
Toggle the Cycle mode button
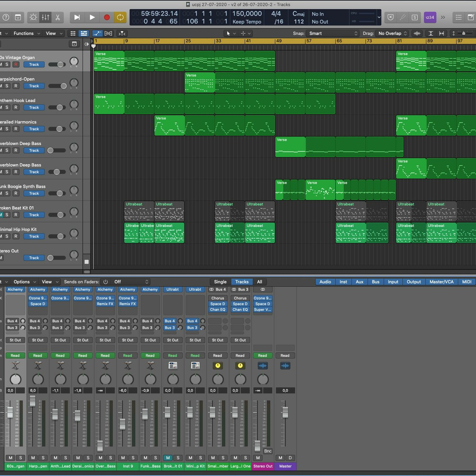click(x=120, y=17)
